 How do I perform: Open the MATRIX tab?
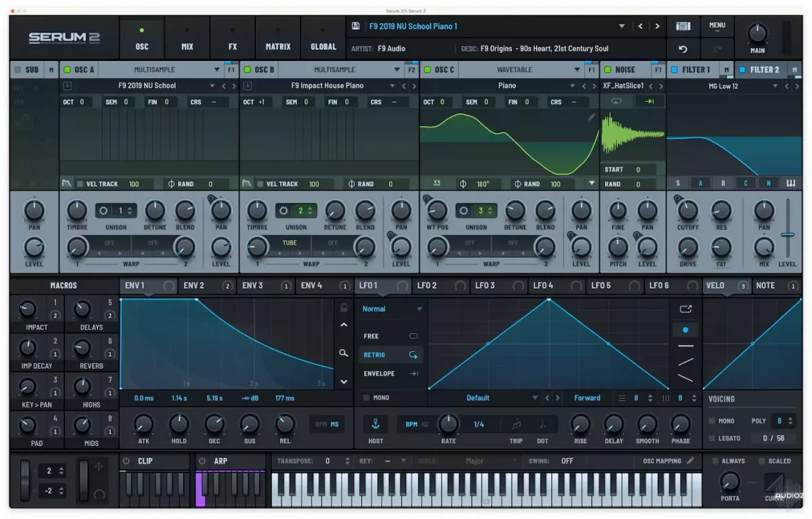(277, 39)
